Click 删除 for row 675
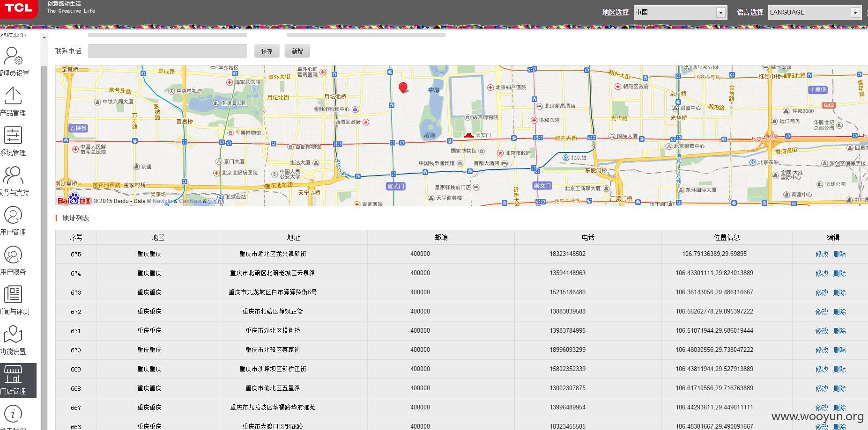Viewport: 868px width, 430px height. tap(840, 254)
